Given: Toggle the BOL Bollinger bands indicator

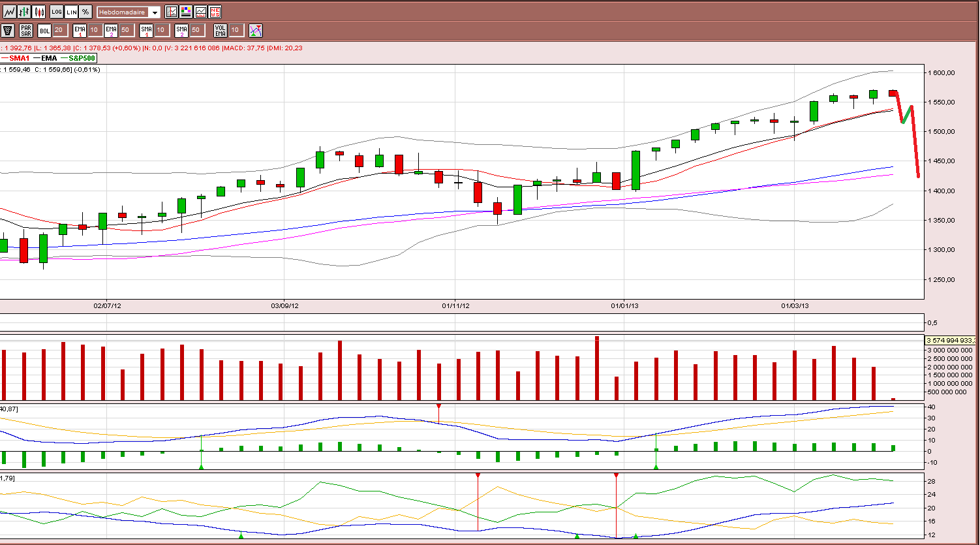Looking at the screenshot, I should coord(44,30).
